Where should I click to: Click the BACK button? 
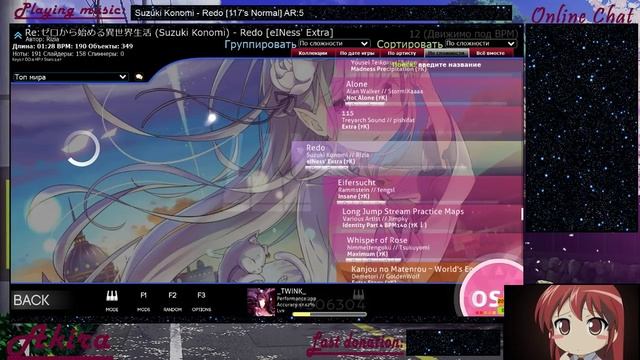pyautogui.click(x=31, y=300)
